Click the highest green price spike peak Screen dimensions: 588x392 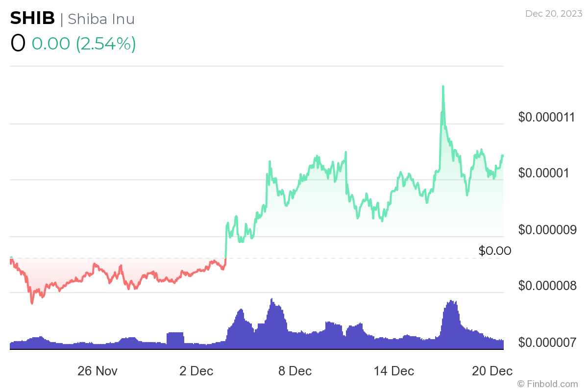pos(443,87)
